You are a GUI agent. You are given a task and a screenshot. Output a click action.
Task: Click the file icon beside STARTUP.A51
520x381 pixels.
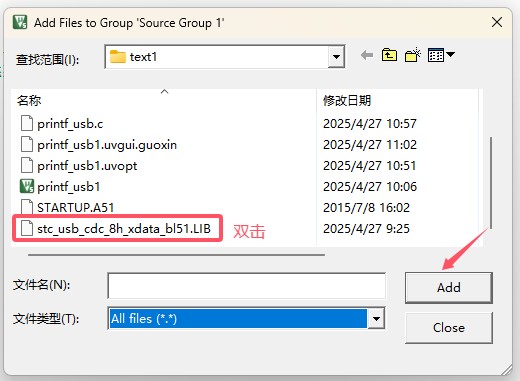(x=27, y=207)
